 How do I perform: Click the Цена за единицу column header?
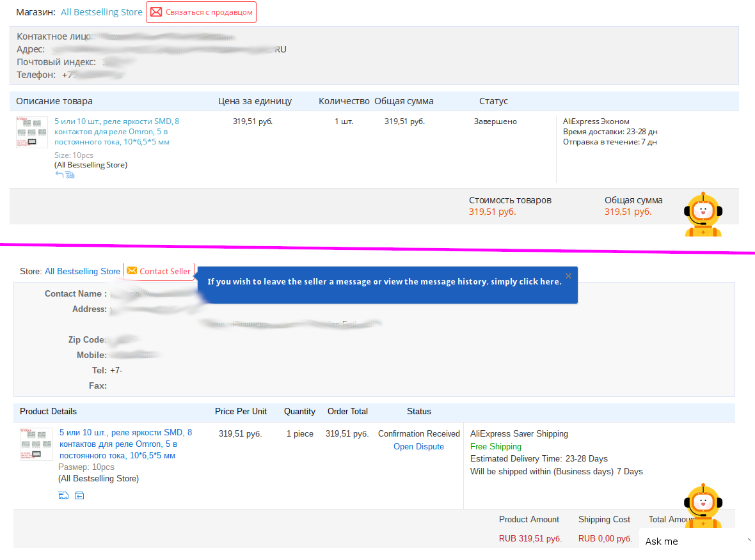pyautogui.click(x=255, y=101)
